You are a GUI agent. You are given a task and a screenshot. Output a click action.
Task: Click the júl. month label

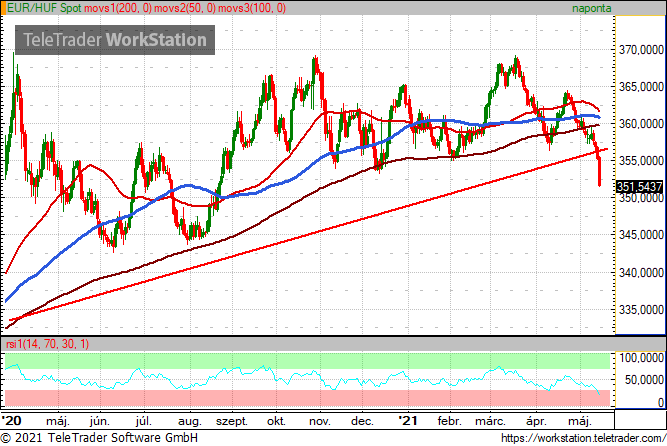pos(144,421)
